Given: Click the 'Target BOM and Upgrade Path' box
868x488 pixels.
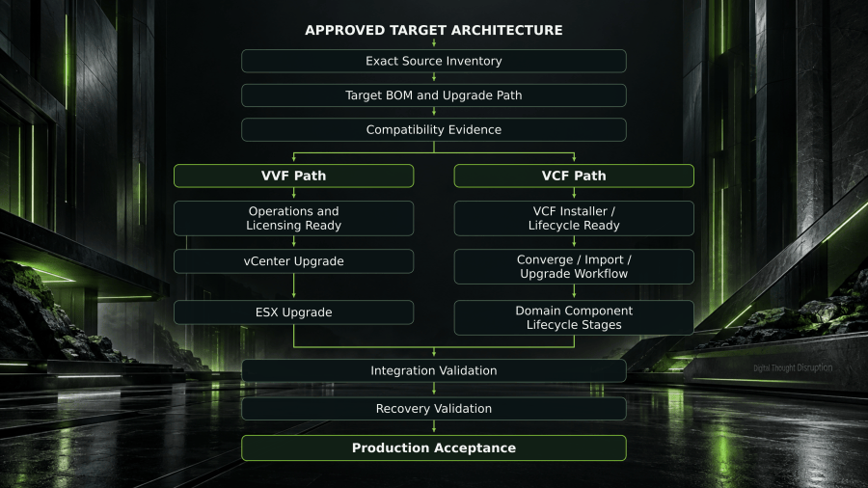Looking at the screenshot, I should tap(433, 95).
